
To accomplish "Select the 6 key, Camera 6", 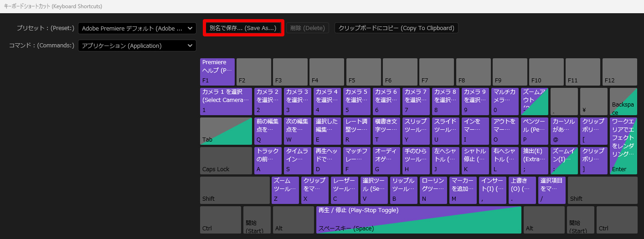I will tap(386, 101).
